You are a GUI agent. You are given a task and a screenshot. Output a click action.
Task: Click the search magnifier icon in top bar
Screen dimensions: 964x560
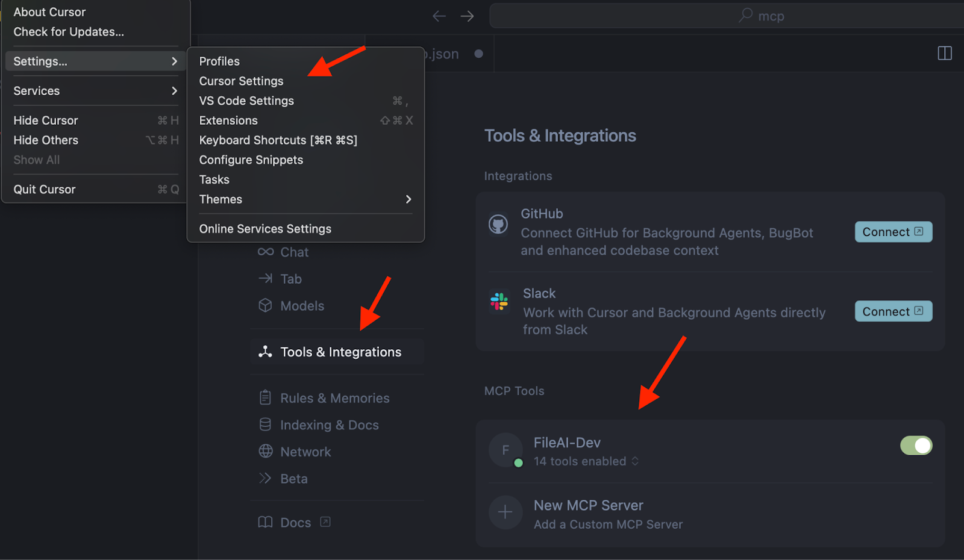tap(746, 15)
